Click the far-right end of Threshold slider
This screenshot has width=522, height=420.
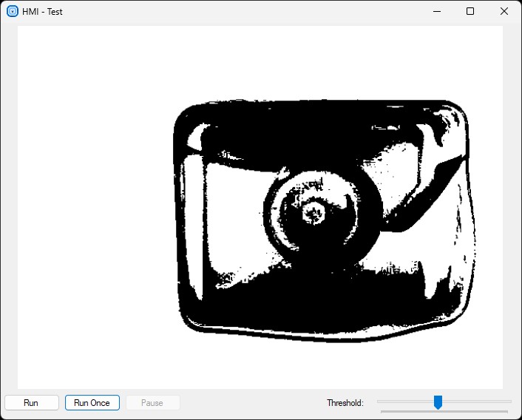pyautogui.click(x=509, y=402)
